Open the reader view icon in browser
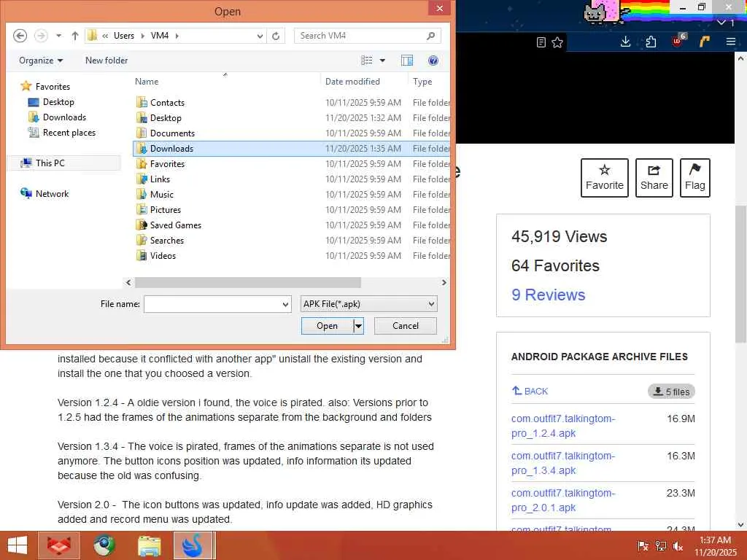This screenshot has height=560, width=747. [x=541, y=42]
